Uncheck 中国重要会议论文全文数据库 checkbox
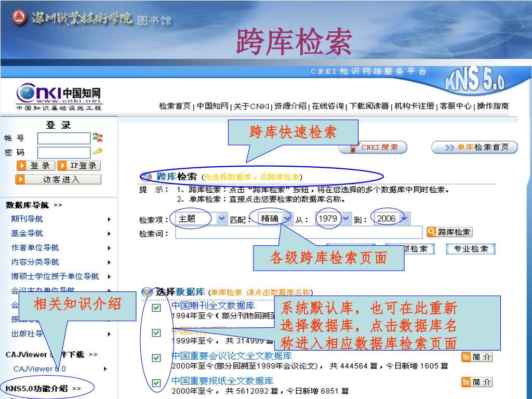This screenshot has width=532, height=399. pyautogui.click(x=156, y=358)
